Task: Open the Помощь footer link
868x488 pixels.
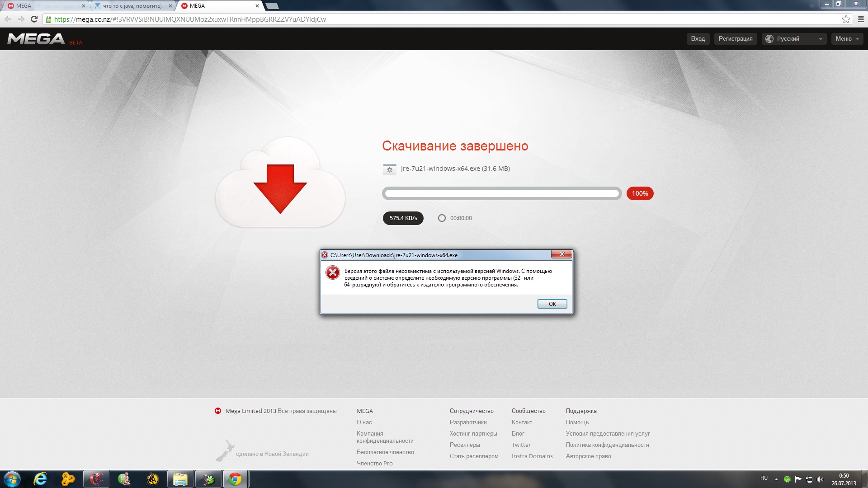Action: point(577,422)
